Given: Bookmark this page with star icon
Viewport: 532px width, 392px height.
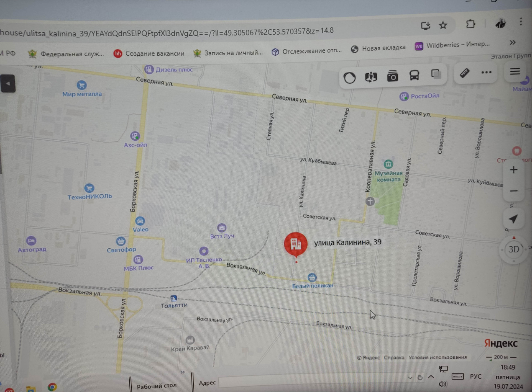Looking at the screenshot, I should 443,25.
